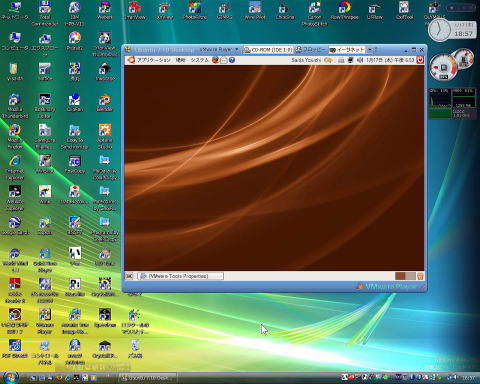Click the Show Desktop icon in Ubuntu bottom panel

click(x=129, y=276)
